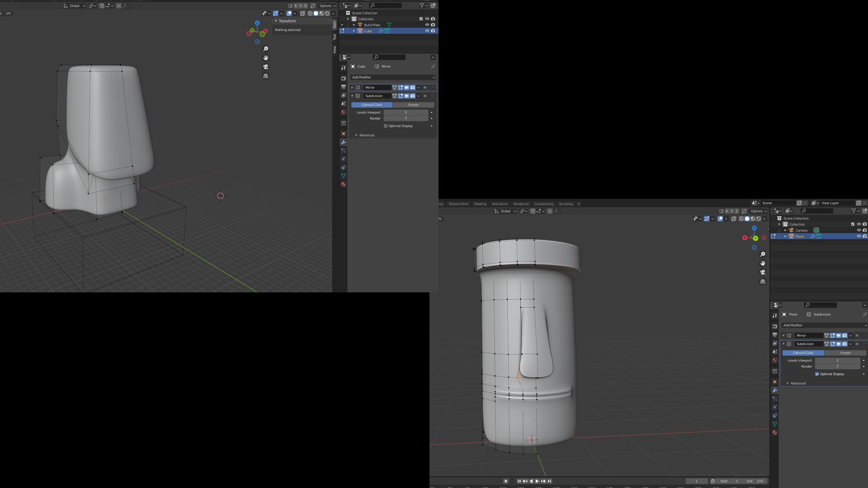Viewport: 868px width, 488px height.
Task: Toggle perspective grid icon in Cube window viewport
Action: [x=266, y=76]
